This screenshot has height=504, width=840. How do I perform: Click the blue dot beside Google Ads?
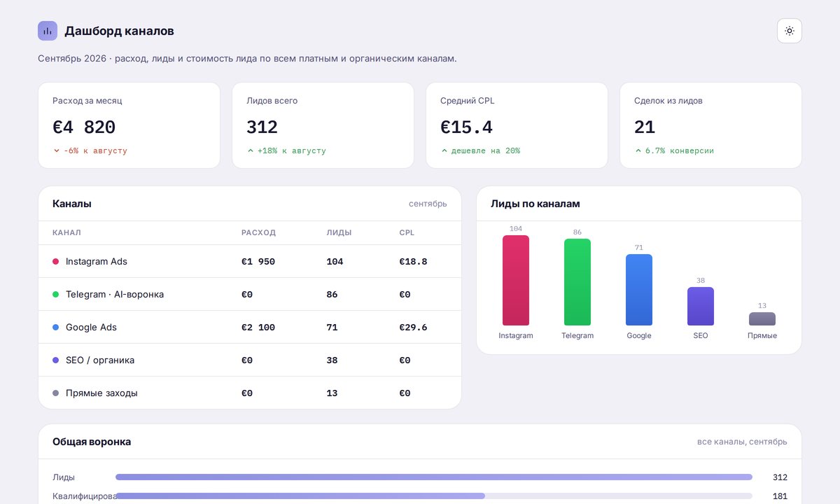pyautogui.click(x=56, y=327)
